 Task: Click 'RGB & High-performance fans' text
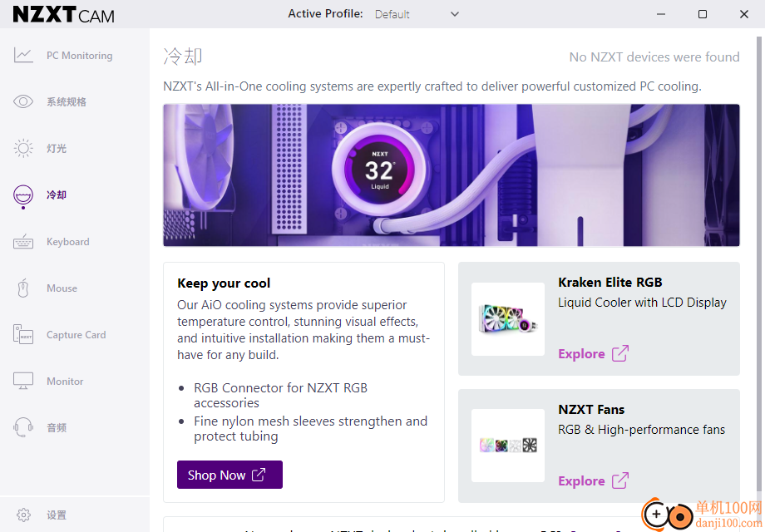pyautogui.click(x=642, y=430)
